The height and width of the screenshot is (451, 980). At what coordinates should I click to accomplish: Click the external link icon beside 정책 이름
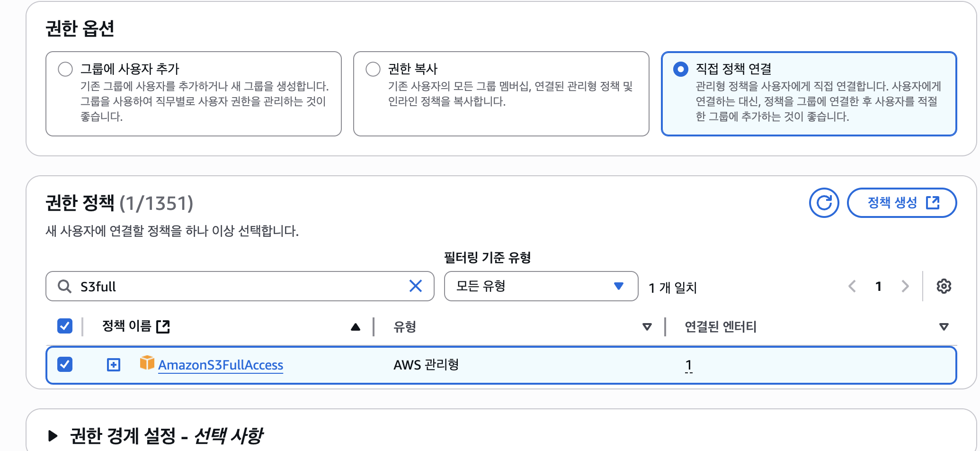click(163, 326)
